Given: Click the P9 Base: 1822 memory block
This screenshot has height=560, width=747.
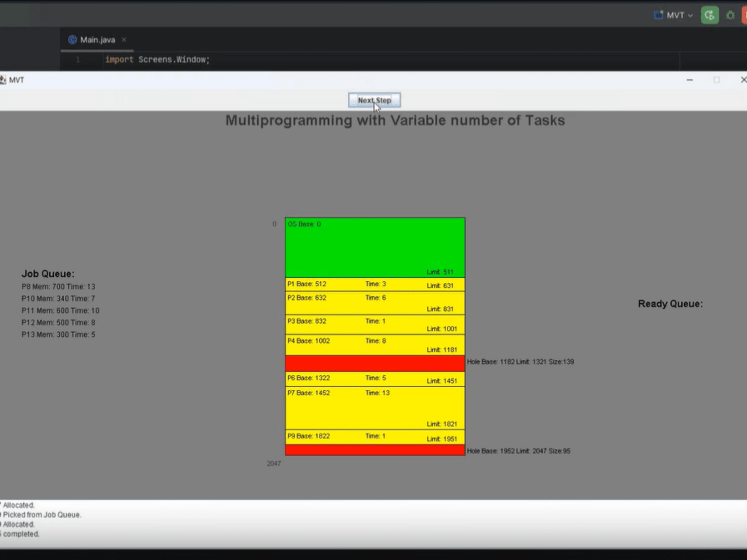Looking at the screenshot, I should [375, 437].
